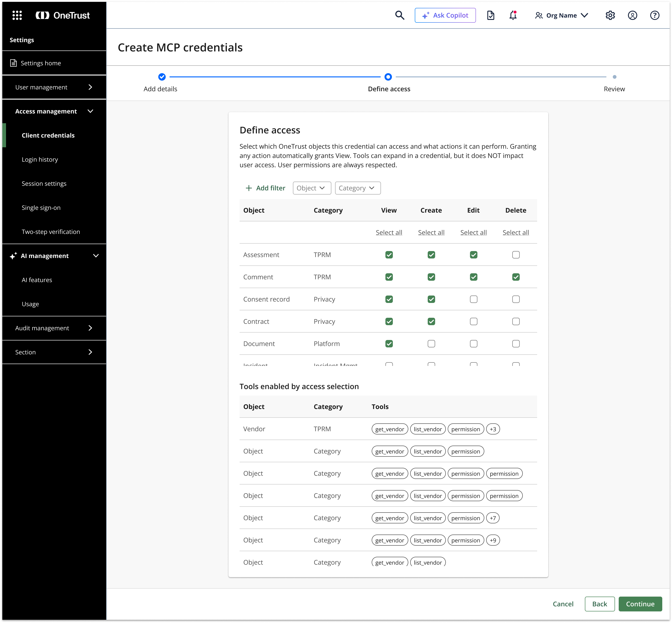672x623 pixels.
Task: Click "Consent record" row label
Action: [x=266, y=299]
